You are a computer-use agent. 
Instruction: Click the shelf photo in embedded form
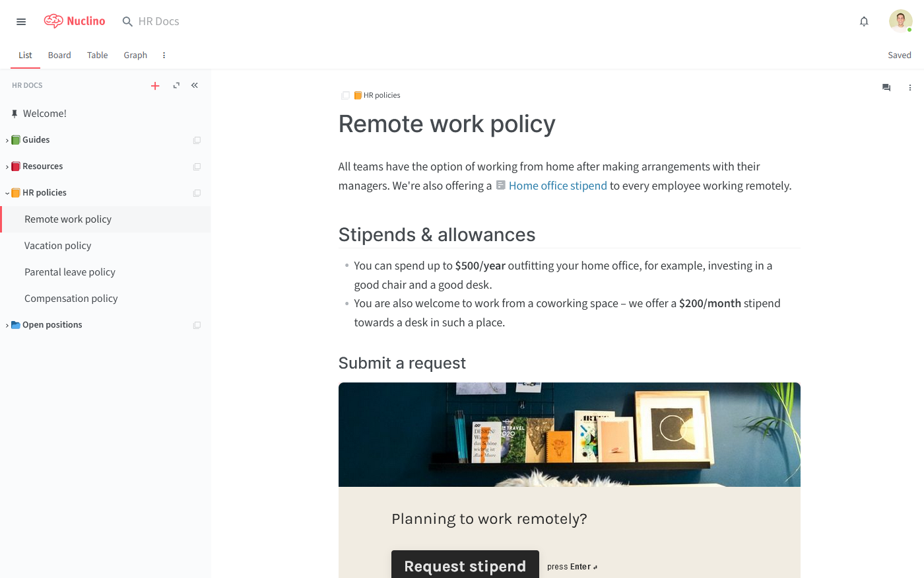click(570, 435)
